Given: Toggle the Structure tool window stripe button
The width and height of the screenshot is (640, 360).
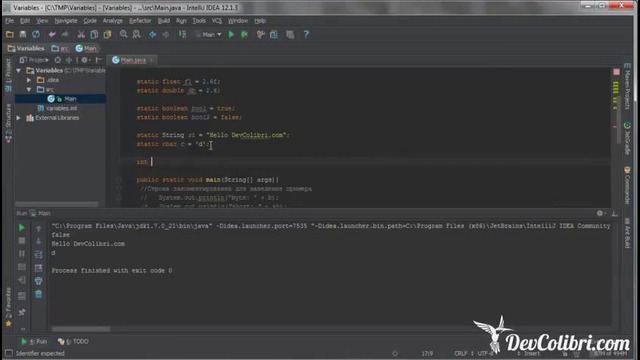Looking at the screenshot, I should (8, 123).
